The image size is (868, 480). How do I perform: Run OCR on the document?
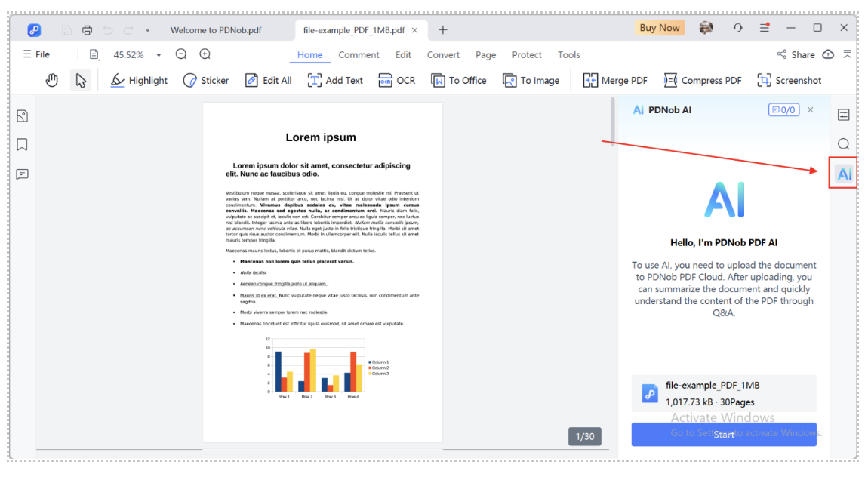point(397,80)
